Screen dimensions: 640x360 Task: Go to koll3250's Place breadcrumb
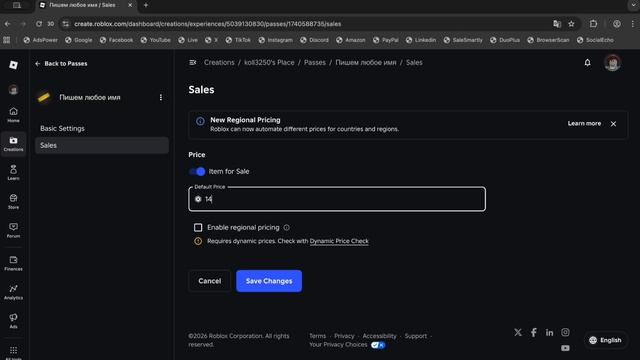click(x=269, y=62)
